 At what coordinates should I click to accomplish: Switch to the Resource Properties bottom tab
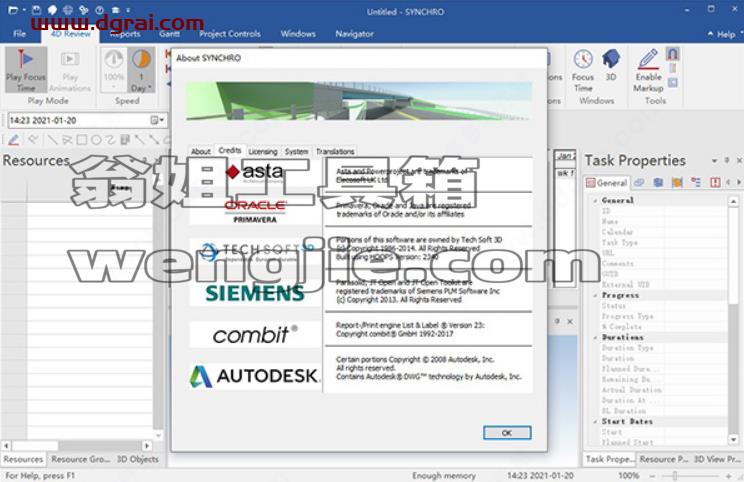pyautogui.click(x=663, y=459)
